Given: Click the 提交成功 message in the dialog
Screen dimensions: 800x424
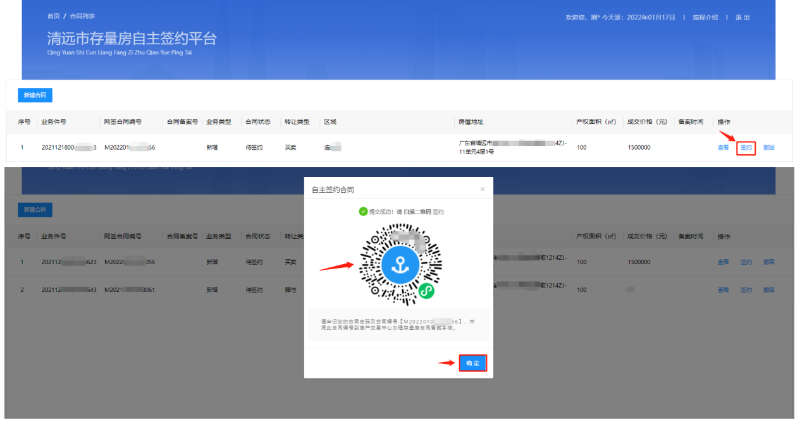Looking at the screenshot, I should click(x=406, y=212).
